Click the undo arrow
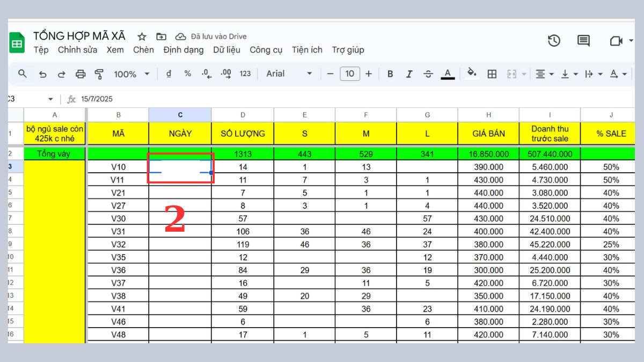 tap(43, 74)
